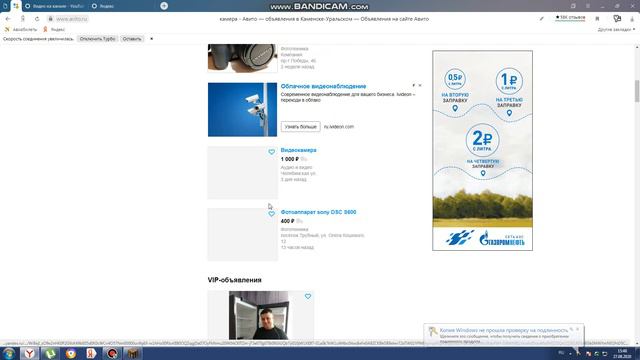The height and width of the screenshot is (360, 640).
Task: Click the Газпромнефть ad banner
Action: click(482, 150)
